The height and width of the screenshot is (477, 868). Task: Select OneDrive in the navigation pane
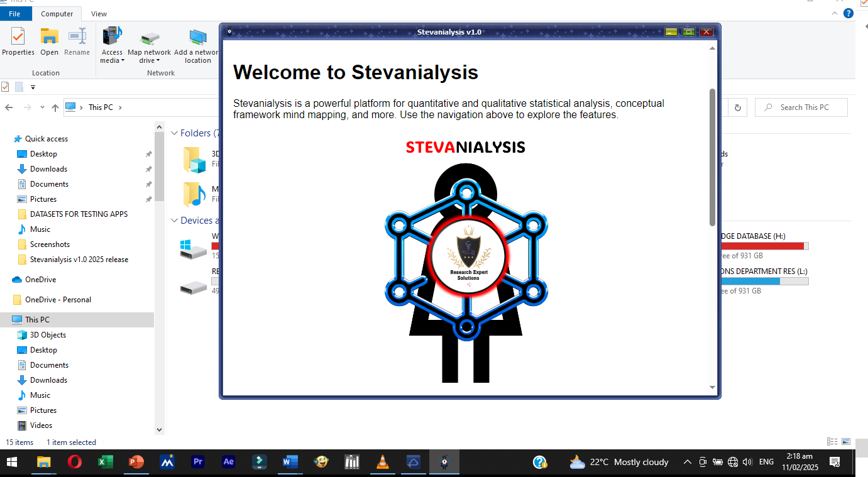pyautogui.click(x=40, y=280)
